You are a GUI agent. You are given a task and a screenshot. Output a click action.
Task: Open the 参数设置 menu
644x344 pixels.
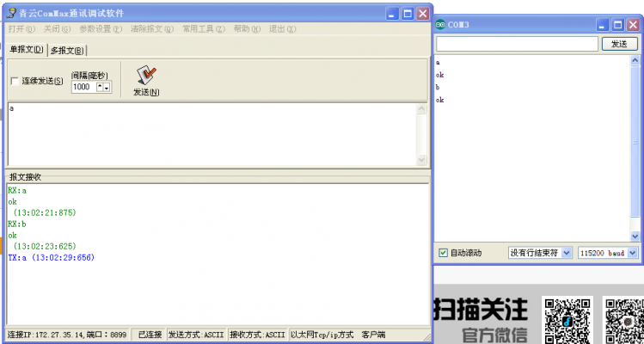click(x=101, y=28)
